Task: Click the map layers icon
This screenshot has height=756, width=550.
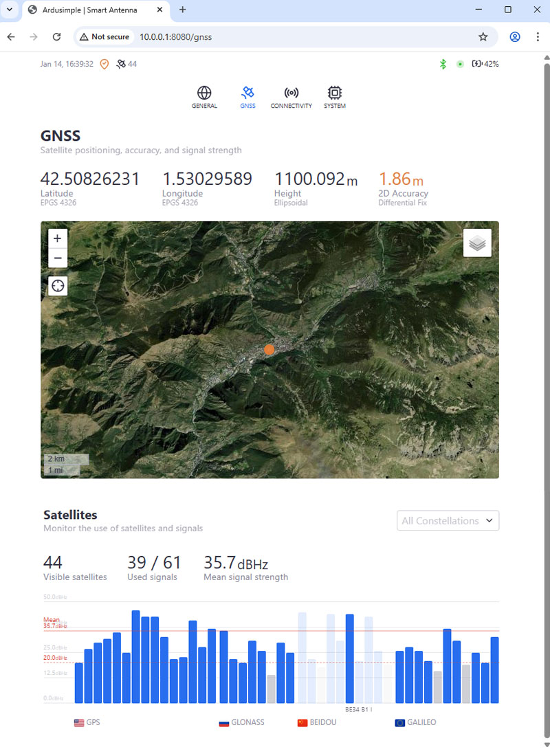Action: coord(477,243)
